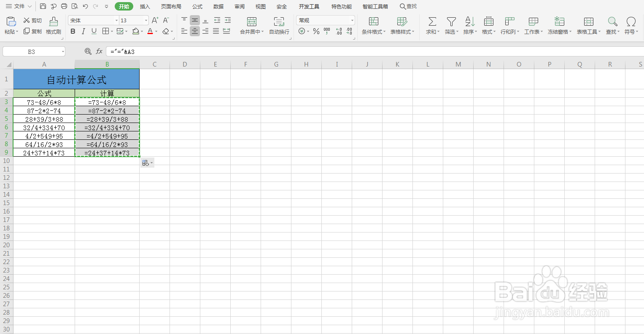Open the 文件 file menu dropdown
The image size is (644, 334).
click(x=19, y=6)
